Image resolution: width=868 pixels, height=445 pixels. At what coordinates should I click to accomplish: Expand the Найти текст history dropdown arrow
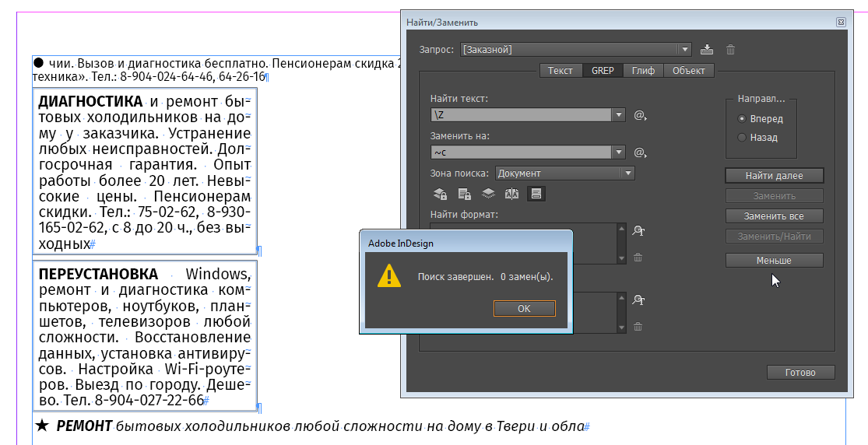pos(620,115)
